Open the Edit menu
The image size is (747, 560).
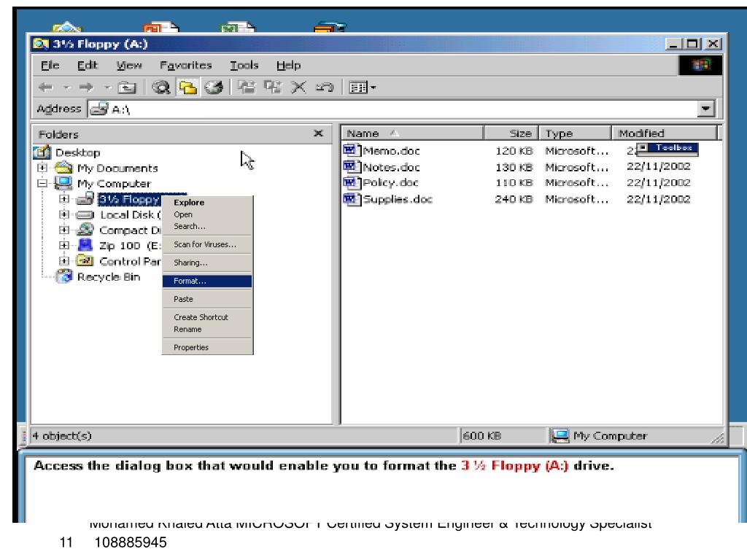coord(88,65)
